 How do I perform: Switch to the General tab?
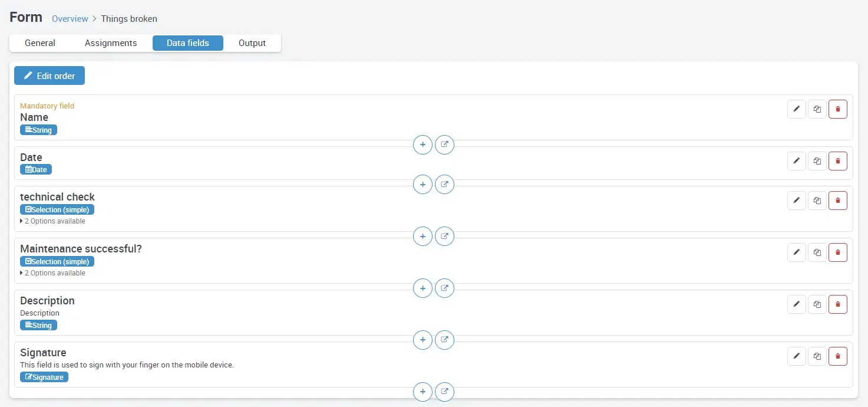pyautogui.click(x=40, y=43)
